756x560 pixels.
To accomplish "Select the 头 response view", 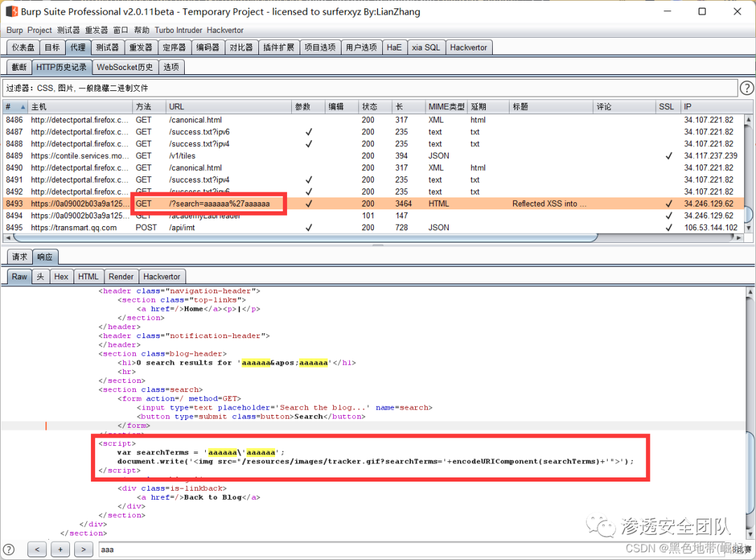I will coord(41,276).
